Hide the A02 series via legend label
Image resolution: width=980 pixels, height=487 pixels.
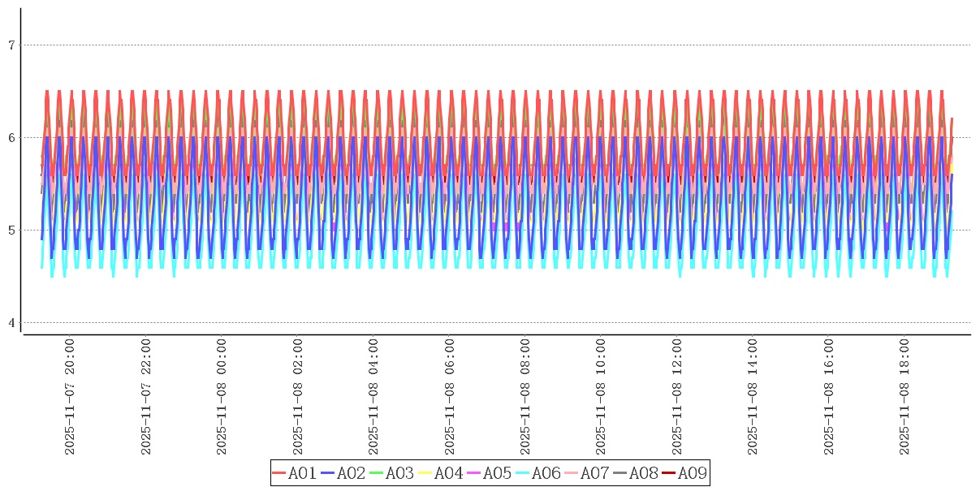(351, 473)
